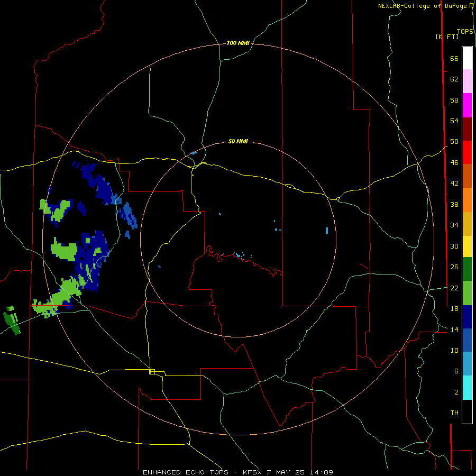This screenshot has height=476, width=476.
Task: Select the bright red 50 kft legend color
Action: [x=467, y=152]
